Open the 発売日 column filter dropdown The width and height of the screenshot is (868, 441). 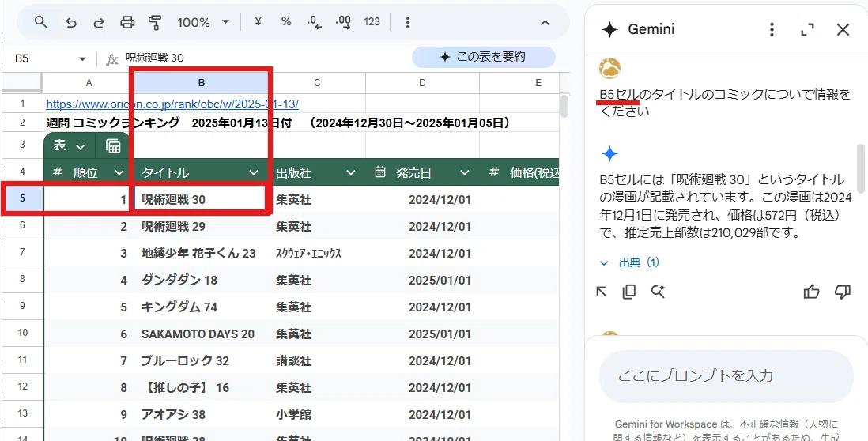(x=465, y=172)
